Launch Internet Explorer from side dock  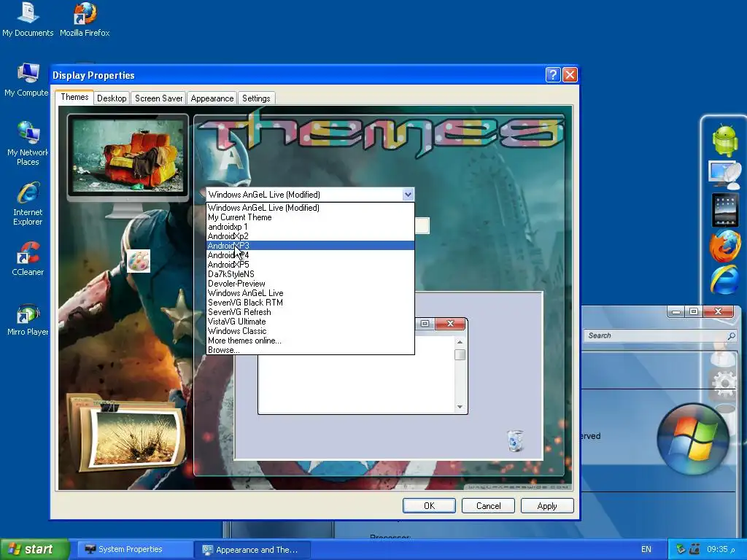point(724,280)
